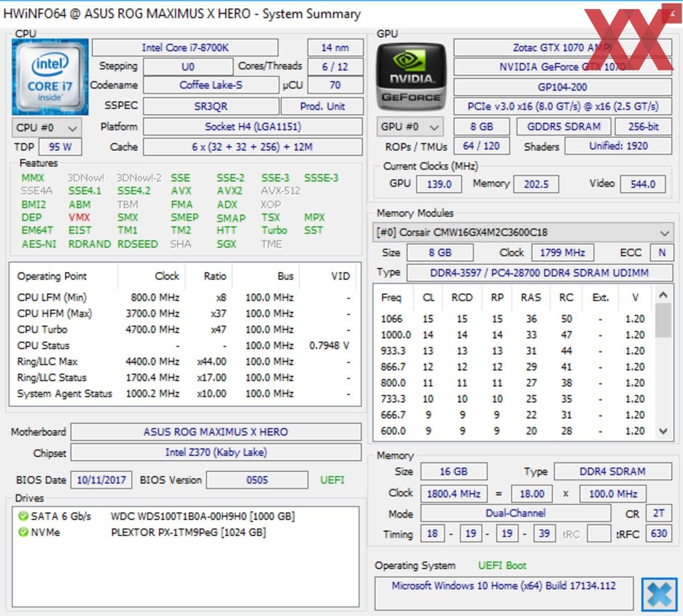
Task: Click the NVIDIA GeForce logo image
Action: coord(411,77)
